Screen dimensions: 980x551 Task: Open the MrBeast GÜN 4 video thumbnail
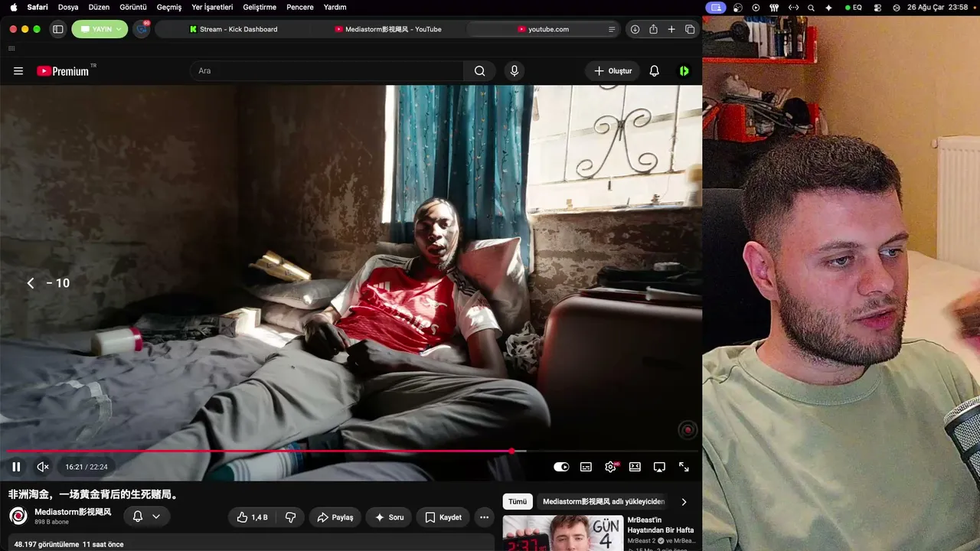(x=563, y=533)
